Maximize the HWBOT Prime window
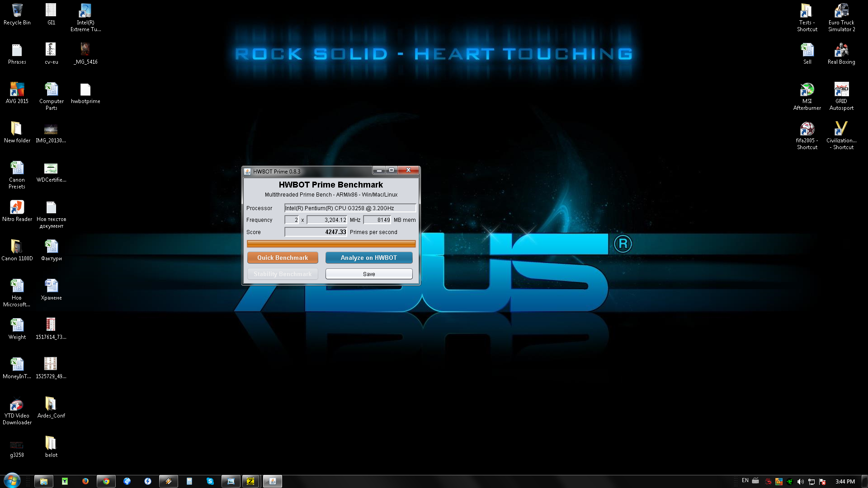The height and width of the screenshot is (488, 868). pos(392,170)
